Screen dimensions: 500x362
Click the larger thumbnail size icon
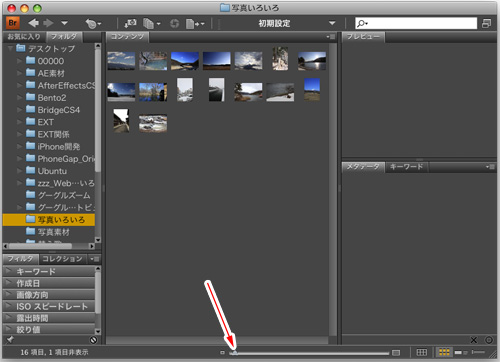(396, 352)
